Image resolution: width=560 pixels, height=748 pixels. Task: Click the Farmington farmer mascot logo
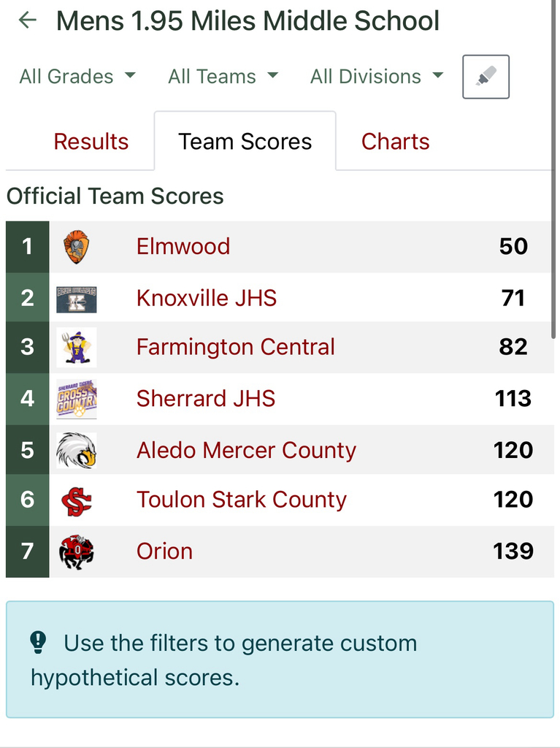(77, 347)
